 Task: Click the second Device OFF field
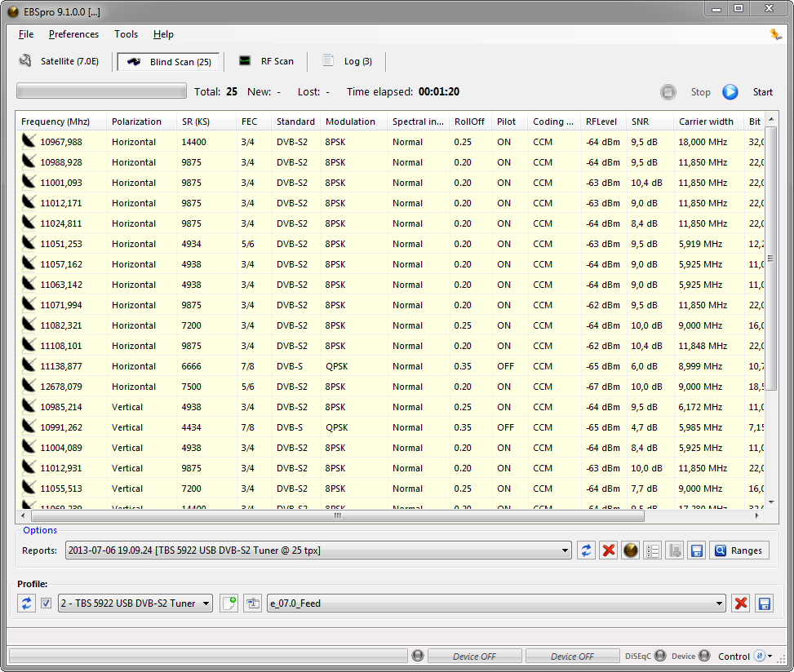tap(572, 656)
